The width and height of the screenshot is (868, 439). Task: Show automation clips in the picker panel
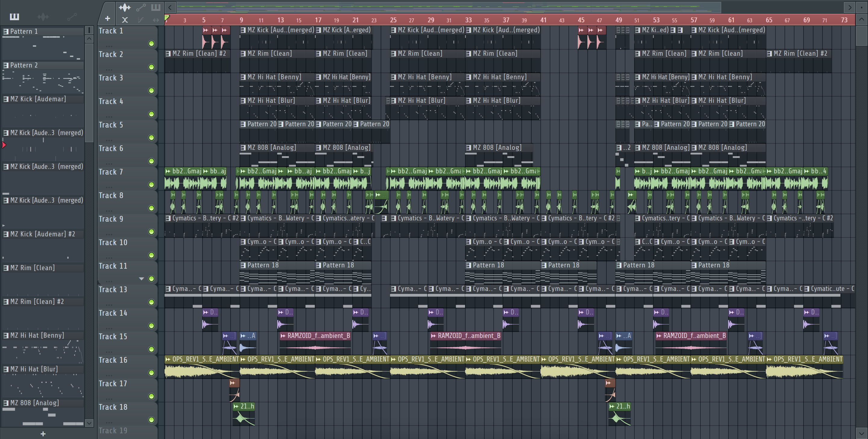pos(72,17)
